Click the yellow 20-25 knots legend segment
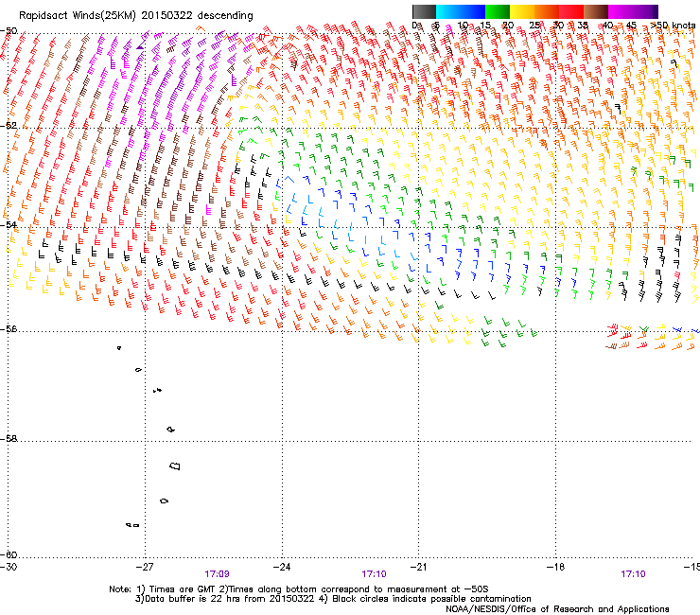Viewport: 700px width, 615px height. (522, 11)
